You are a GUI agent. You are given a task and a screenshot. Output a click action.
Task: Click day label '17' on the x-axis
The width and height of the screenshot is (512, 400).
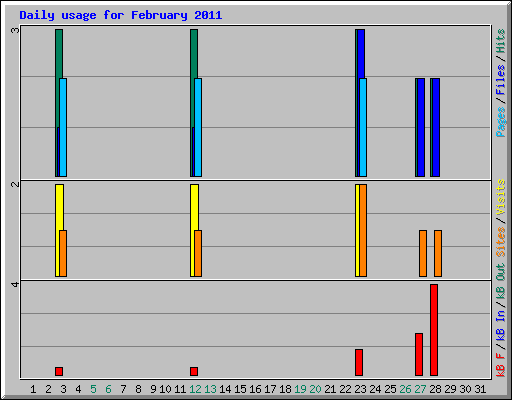coord(270,389)
